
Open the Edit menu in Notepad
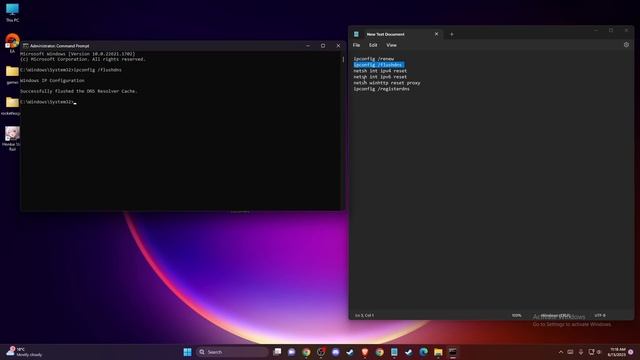(373, 45)
